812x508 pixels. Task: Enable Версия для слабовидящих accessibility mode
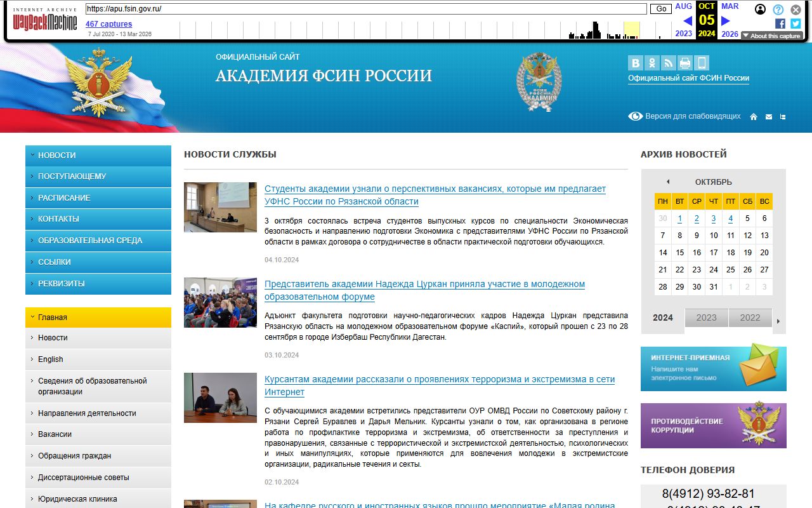click(684, 116)
